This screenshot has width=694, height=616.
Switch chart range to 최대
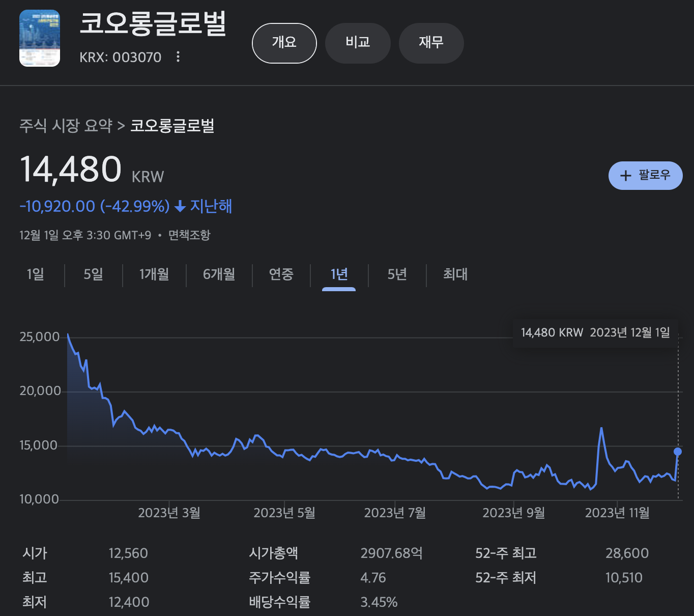point(455,274)
